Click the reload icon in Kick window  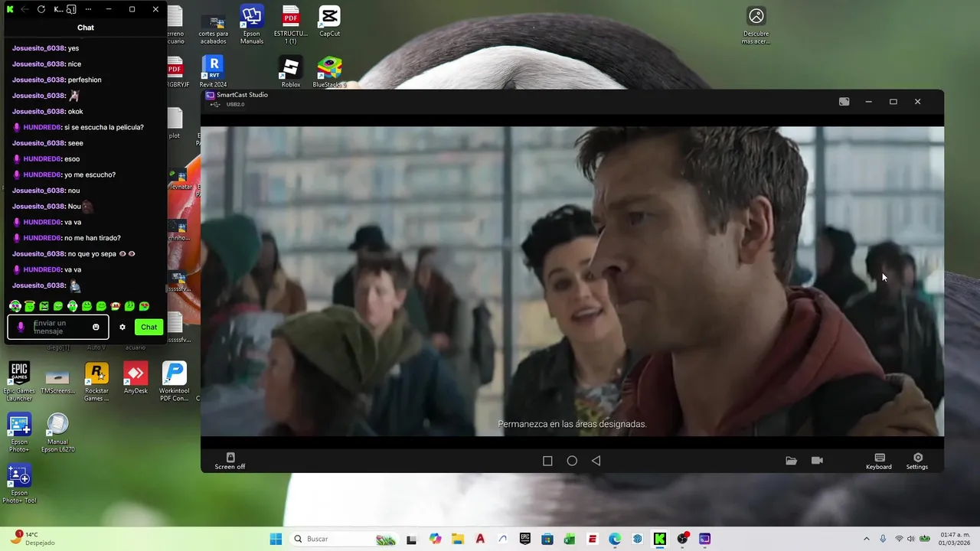coord(41,9)
